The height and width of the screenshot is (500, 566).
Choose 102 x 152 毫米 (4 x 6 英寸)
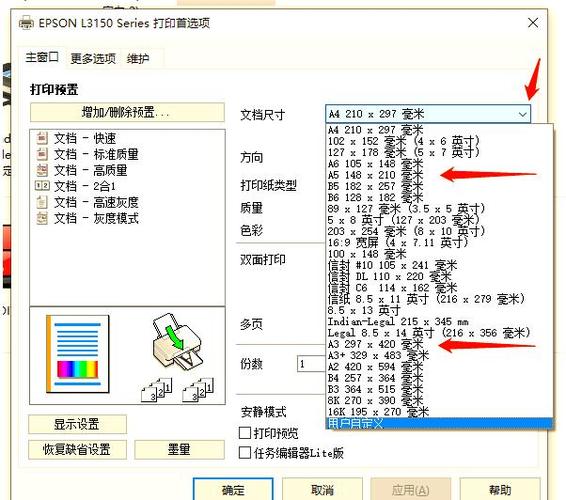tap(439, 141)
